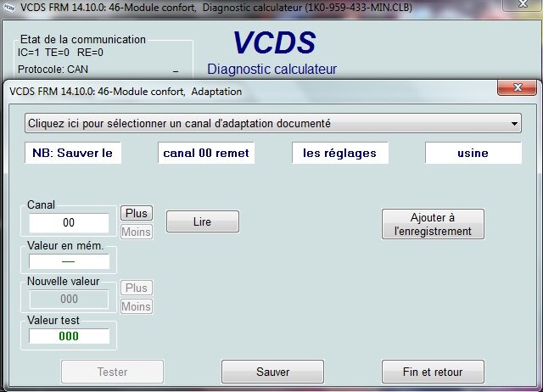Click Plus next to Canal field
Image resolution: width=543 pixels, height=392 pixels.
(x=137, y=213)
